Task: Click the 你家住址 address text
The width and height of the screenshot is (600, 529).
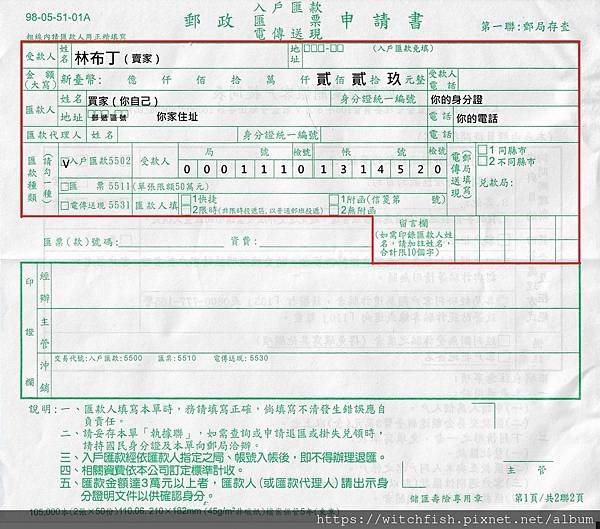Action: (177, 116)
